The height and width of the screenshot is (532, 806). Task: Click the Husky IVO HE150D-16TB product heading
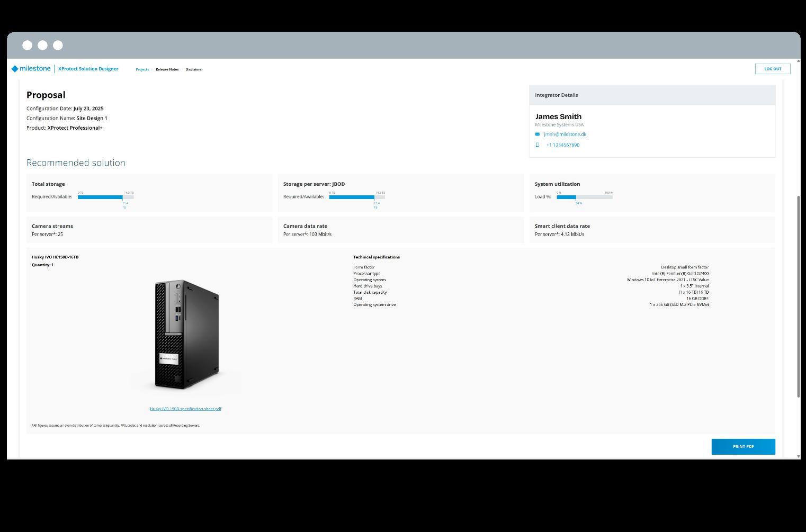(55, 257)
